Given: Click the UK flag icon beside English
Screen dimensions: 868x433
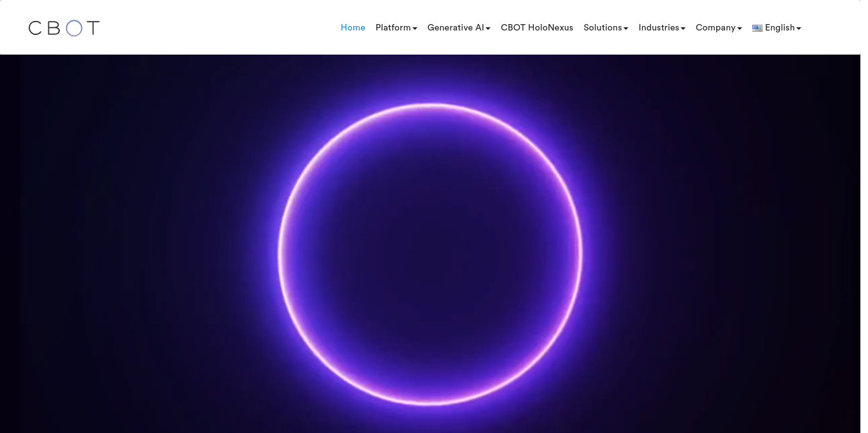Looking at the screenshot, I should [757, 28].
